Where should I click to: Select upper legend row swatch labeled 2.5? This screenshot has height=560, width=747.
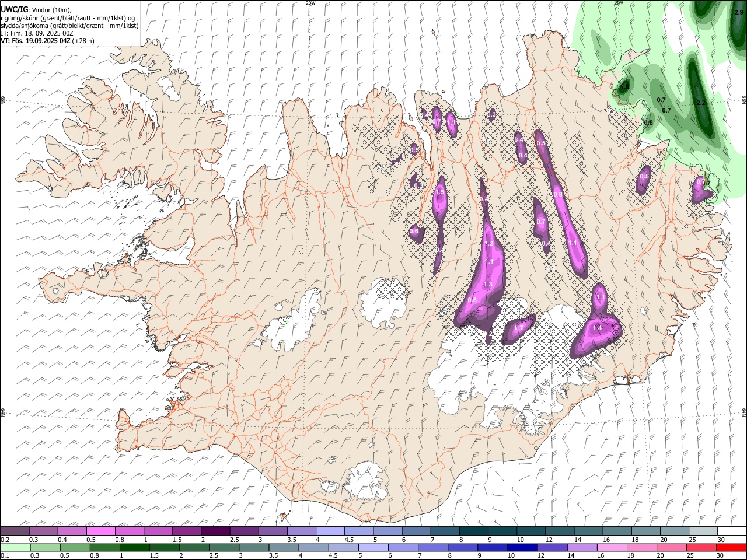(x=244, y=531)
